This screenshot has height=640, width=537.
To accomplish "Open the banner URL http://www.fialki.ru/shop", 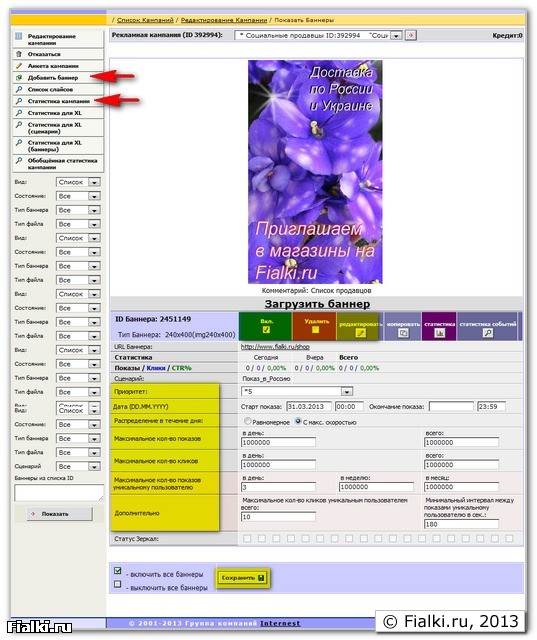I will (275, 347).
